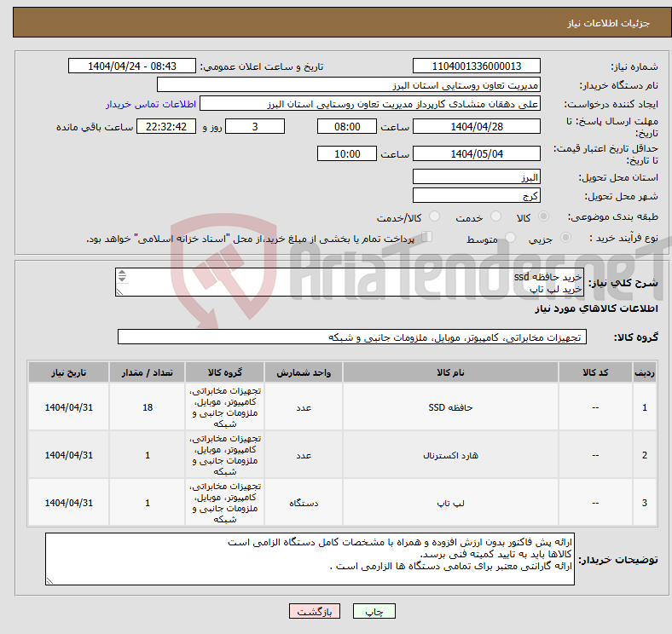Viewport: 672px width, 634px height.
Task: Click the هارد اکسترنال item name cell
Action: [x=450, y=455]
